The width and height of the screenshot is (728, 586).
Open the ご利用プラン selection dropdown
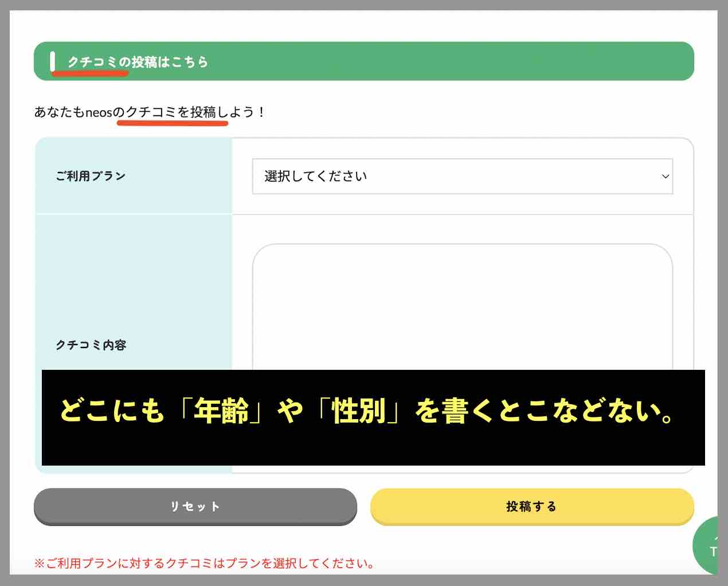click(462, 176)
